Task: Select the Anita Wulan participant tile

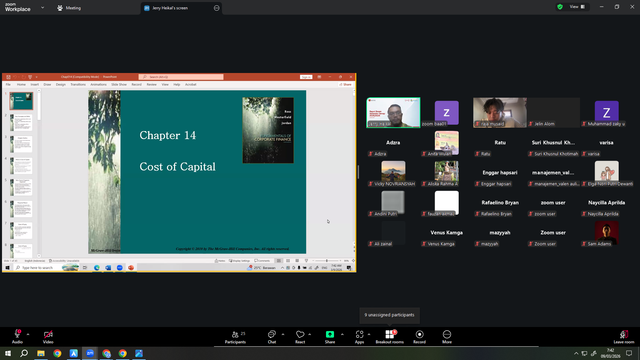Action: click(x=447, y=143)
